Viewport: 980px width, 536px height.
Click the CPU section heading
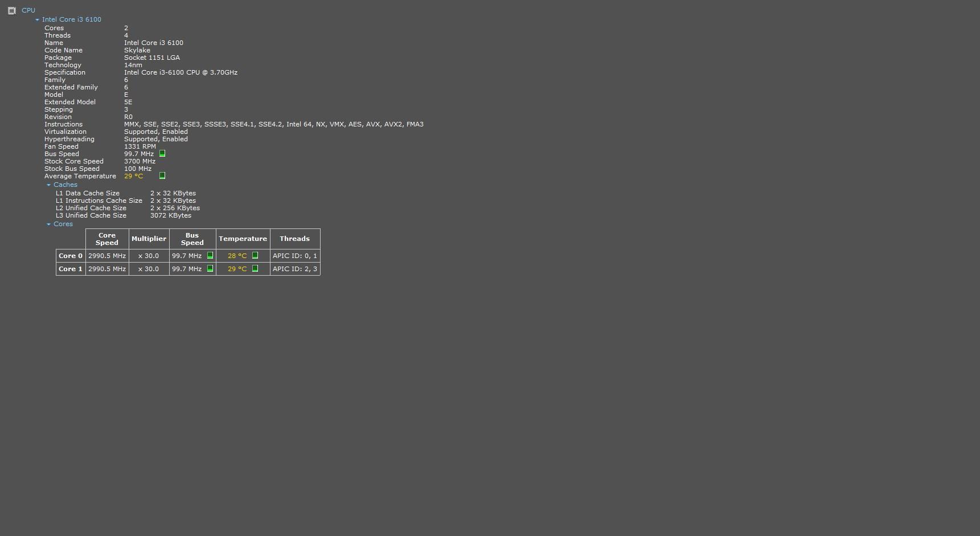[x=28, y=10]
